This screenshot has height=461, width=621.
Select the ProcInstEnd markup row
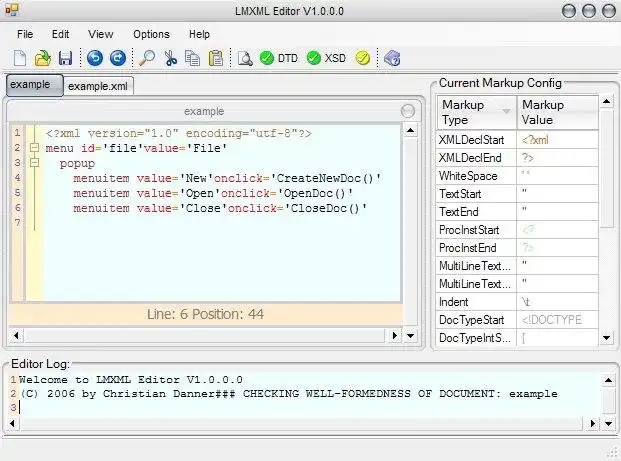[517, 248]
